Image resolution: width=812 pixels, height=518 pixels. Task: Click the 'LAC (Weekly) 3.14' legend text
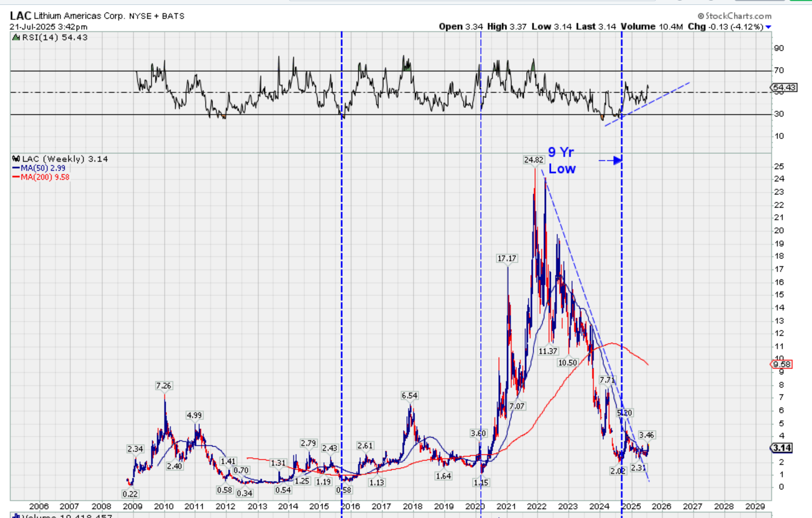click(x=65, y=159)
